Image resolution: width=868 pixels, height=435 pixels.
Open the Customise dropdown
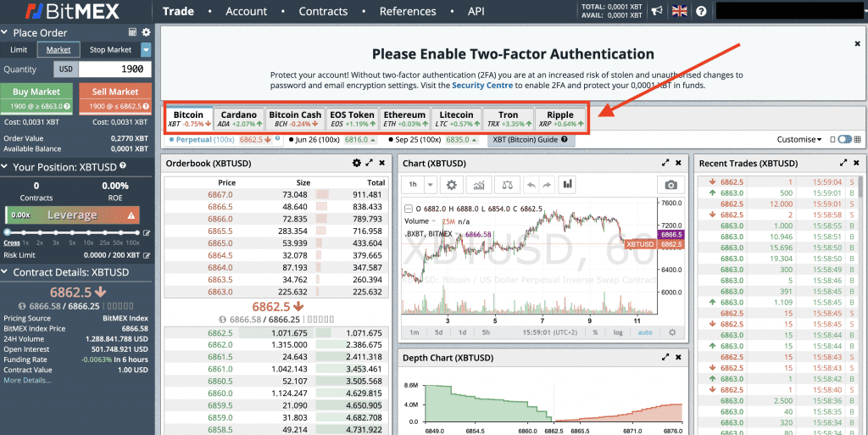(799, 139)
